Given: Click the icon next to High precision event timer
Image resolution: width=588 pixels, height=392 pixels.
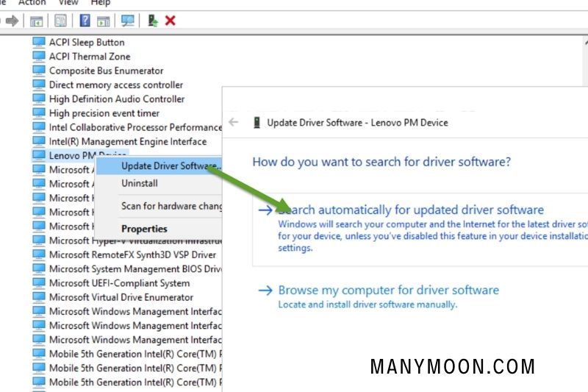Looking at the screenshot, I should [x=39, y=113].
